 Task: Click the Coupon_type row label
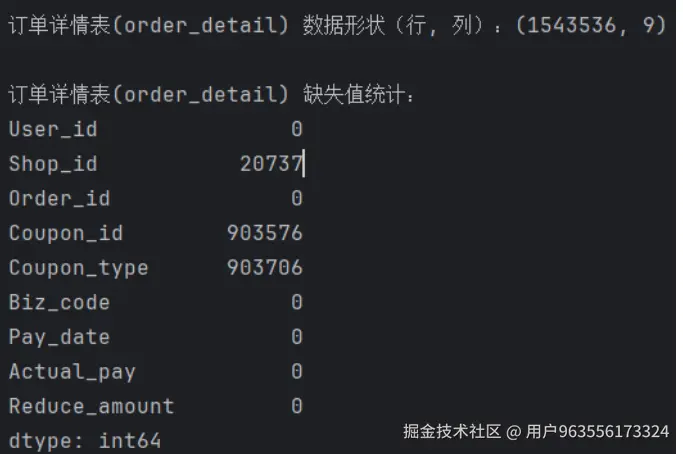pos(78,267)
